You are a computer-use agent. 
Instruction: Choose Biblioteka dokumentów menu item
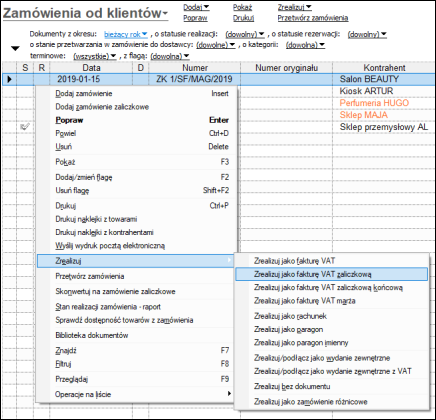[137, 335]
